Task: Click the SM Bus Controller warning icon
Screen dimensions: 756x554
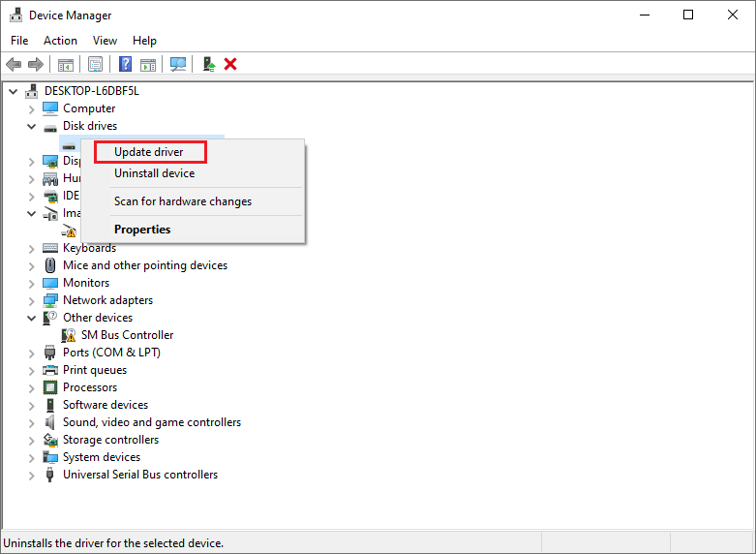Action: [x=69, y=335]
